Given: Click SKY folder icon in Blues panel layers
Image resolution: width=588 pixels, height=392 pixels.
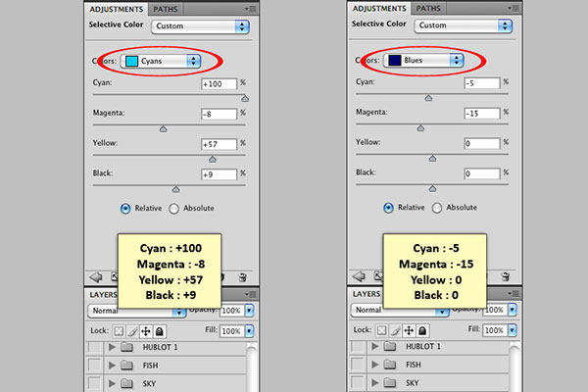Looking at the screenshot, I should [390, 382].
